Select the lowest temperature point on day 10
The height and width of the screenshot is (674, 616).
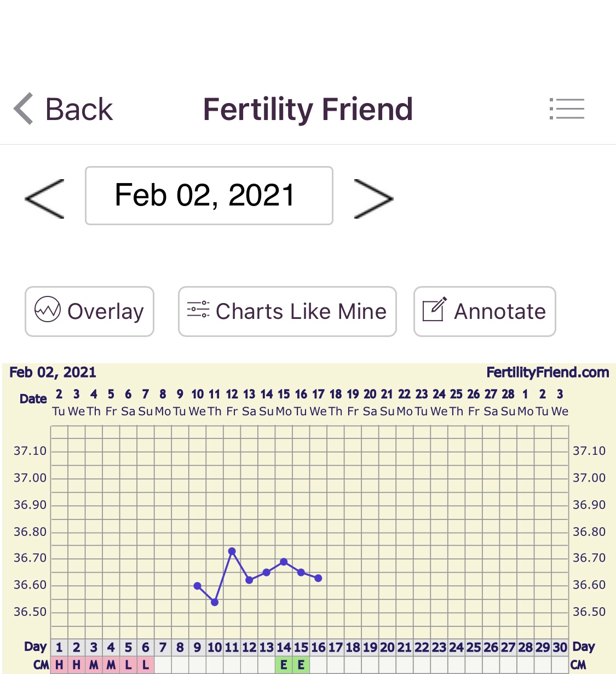(x=215, y=602)
